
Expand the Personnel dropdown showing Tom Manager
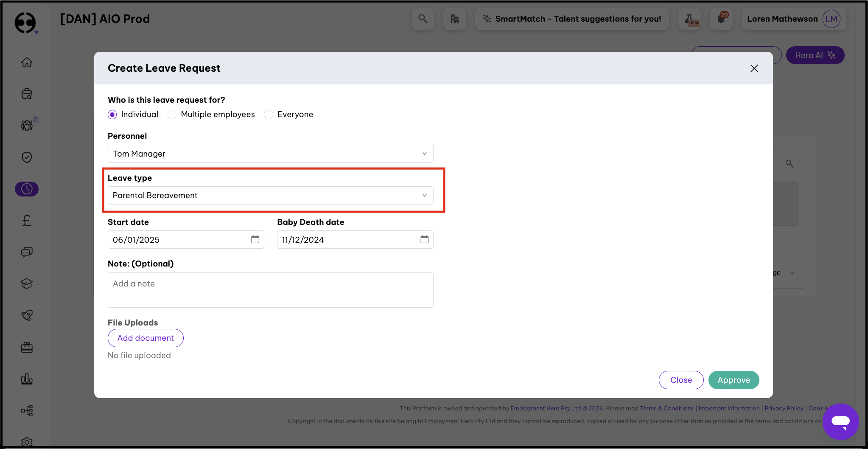tap(270, 154)
